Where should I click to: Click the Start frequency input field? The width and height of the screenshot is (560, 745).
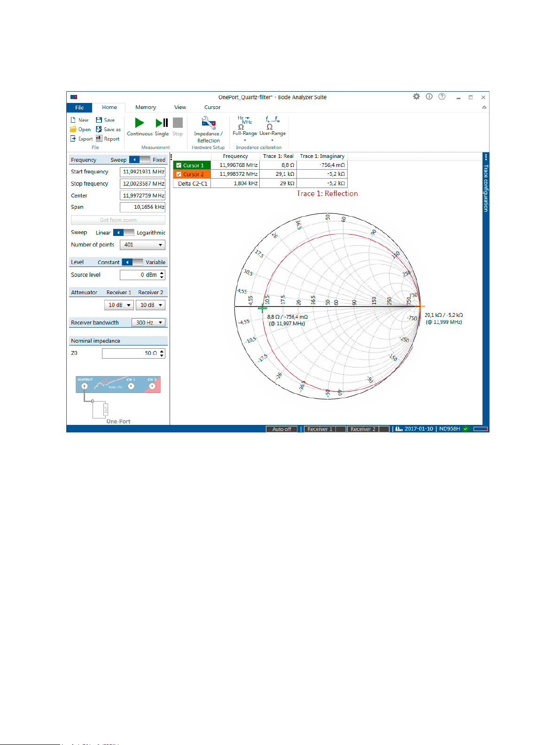pos(142,172)
